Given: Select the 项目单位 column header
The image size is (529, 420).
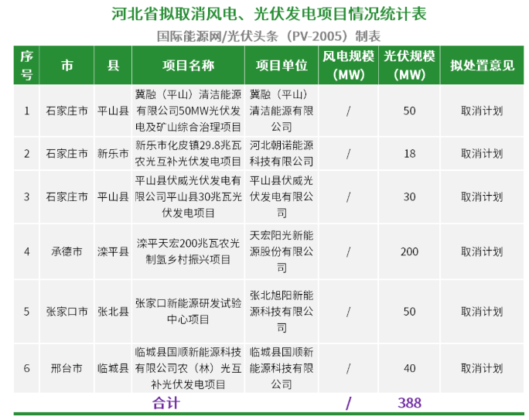Looking at the screenshot, I should (282, 66).
